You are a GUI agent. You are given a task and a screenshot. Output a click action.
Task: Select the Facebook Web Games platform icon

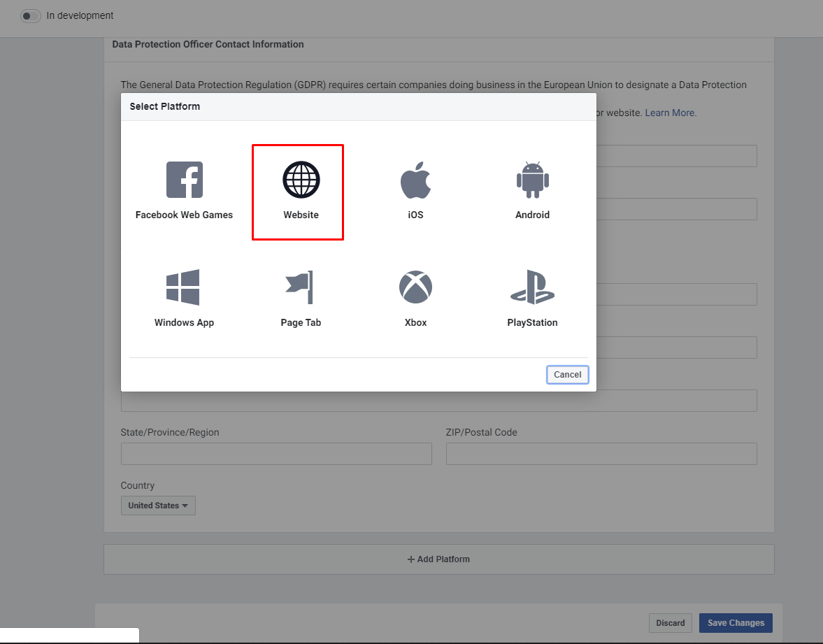click(x=184, y=180)
